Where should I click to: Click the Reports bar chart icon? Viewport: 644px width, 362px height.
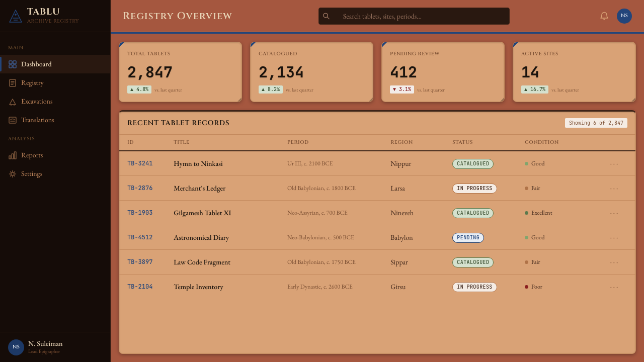13,155
